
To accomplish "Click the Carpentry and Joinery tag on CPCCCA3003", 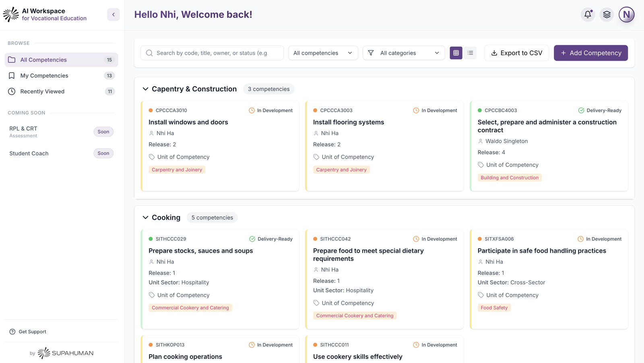I will (x=341, y=170).
